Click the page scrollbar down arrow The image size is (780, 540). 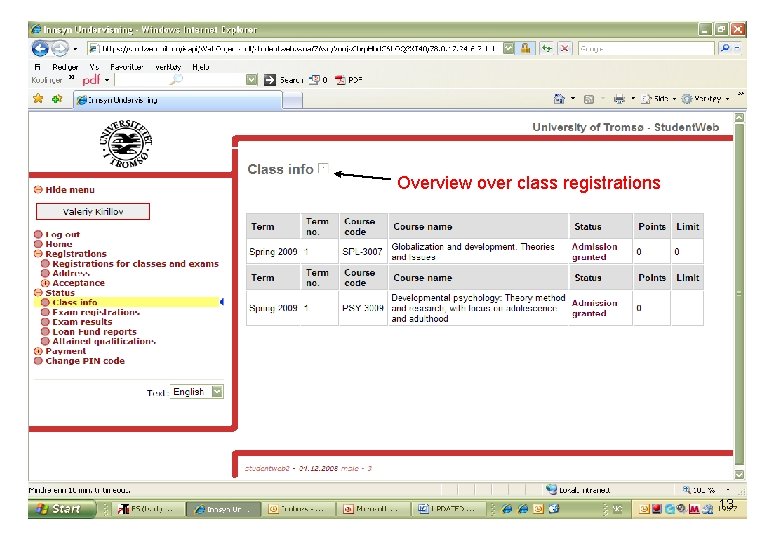pyautogui.click(x=739, y=474)
